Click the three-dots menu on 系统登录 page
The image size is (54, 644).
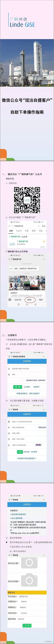tap(44, 356)
